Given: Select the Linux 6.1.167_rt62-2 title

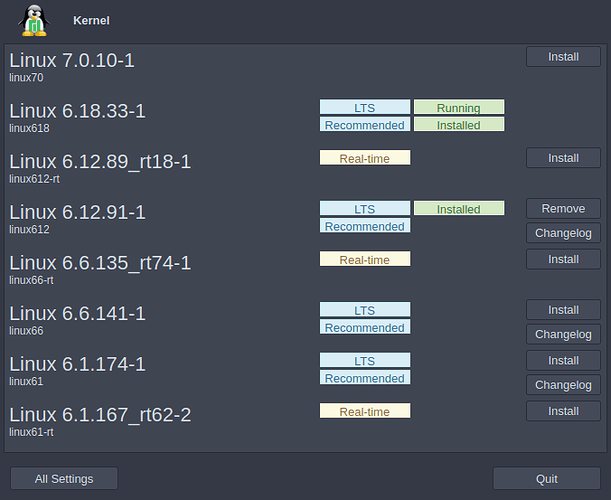Looking at the screenshot, I should (100, 415).
